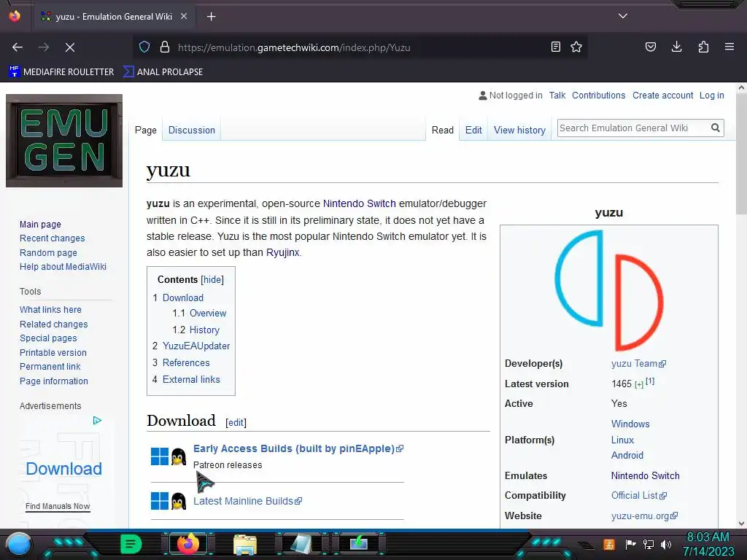
Task: Open tracking protection shield icon
Action: (144, 47)
